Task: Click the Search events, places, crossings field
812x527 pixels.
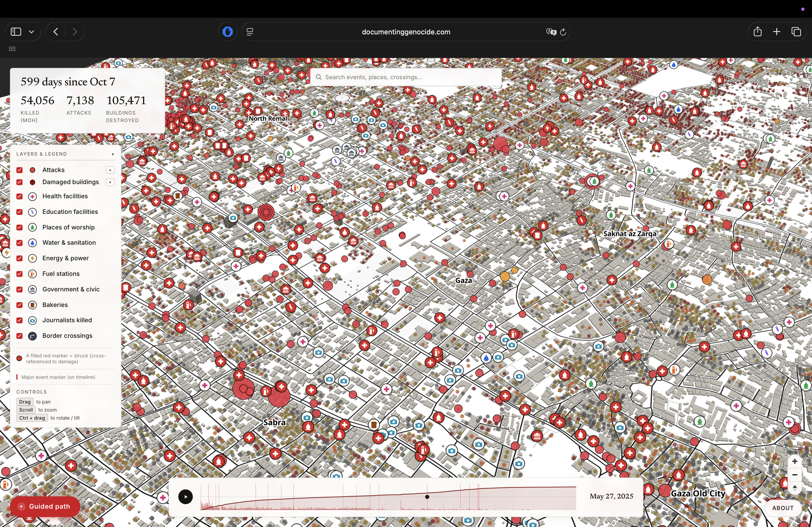Action: [406, 77]
